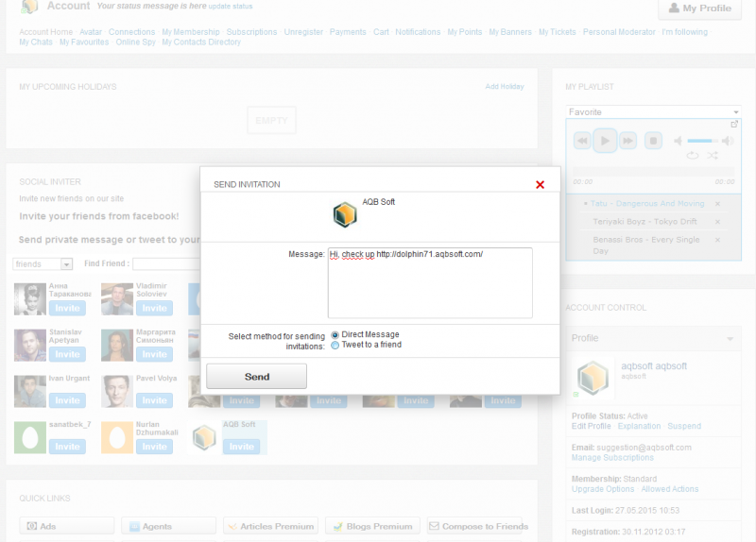Open Blogs Premium quick link

[x=372, y=526]
